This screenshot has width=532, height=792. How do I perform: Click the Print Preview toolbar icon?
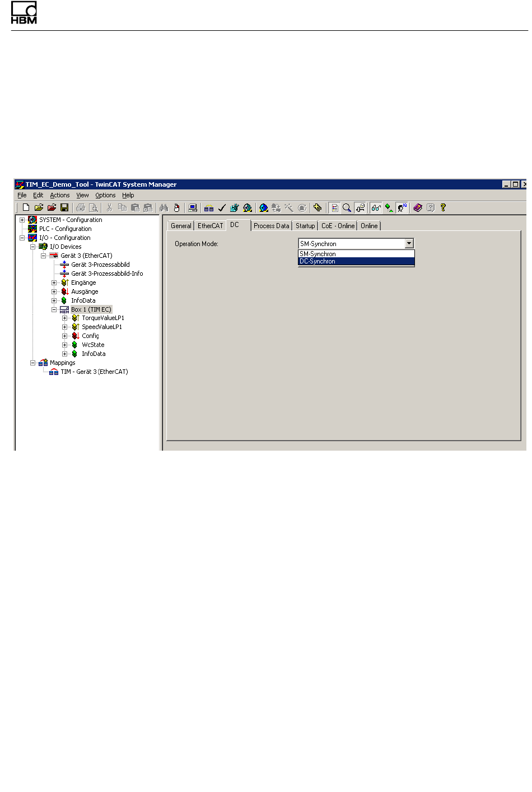pos(94,208)
